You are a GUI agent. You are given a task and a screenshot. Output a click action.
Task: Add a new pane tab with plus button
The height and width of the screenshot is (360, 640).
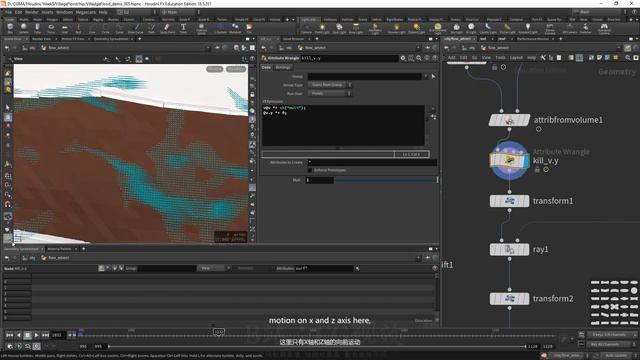(x=140, y=39)
